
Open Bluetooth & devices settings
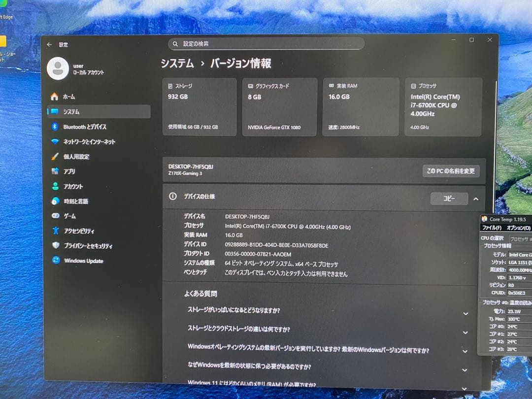point(99,127)
